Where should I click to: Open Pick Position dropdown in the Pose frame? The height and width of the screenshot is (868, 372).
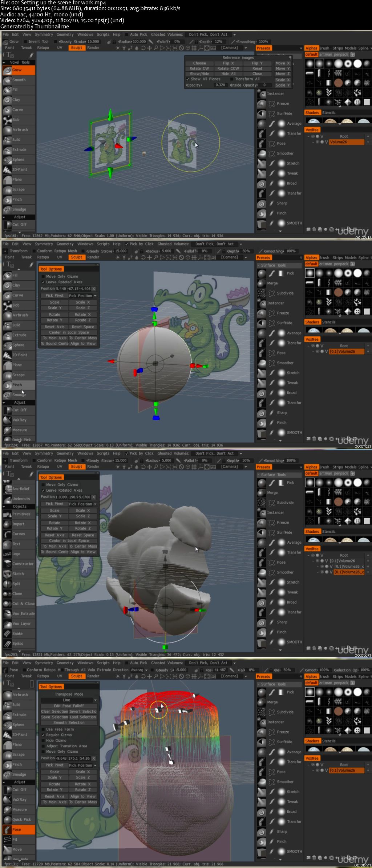(83, 765)
